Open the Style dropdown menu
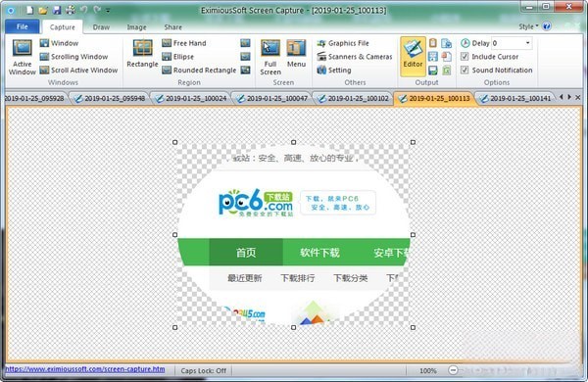The height and width of the screenshot is (382, 588). pyautogui.click(x=528, y=26)
